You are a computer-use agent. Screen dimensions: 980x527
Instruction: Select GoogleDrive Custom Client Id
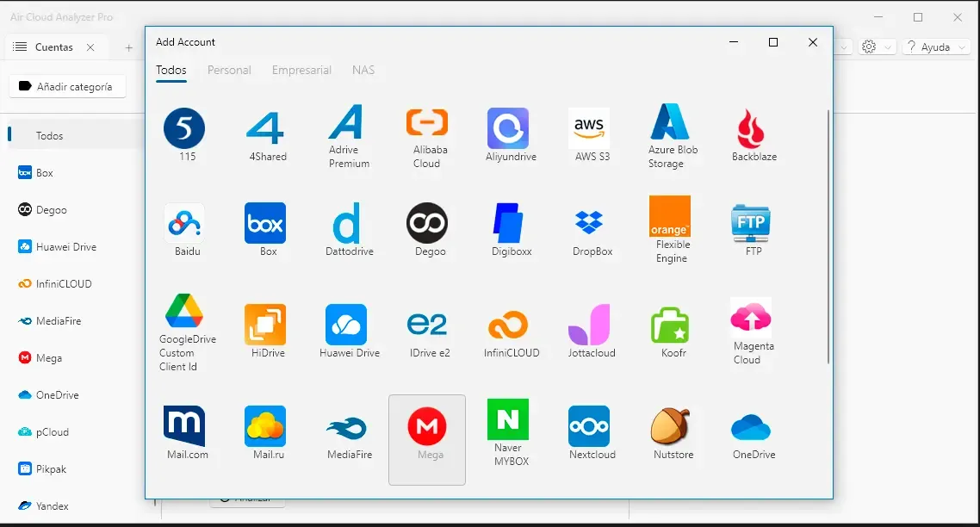pyautogui.click(x=184, y=311)
